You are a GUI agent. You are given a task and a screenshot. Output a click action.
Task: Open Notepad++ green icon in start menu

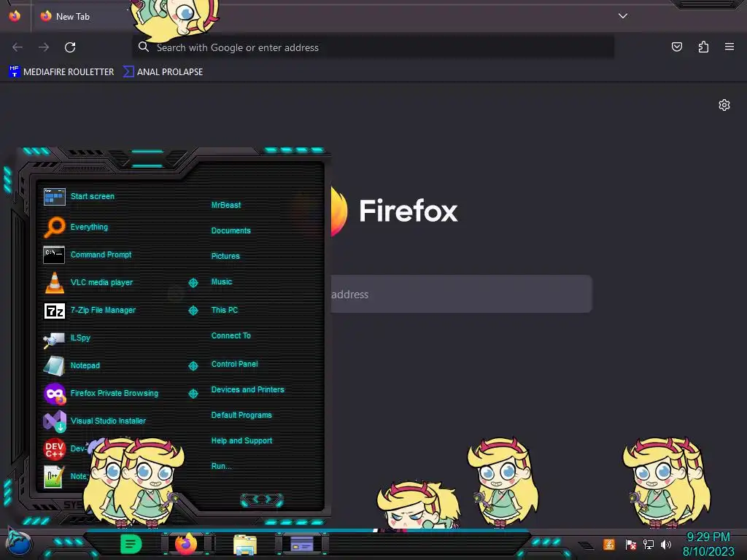coord(53,476)
